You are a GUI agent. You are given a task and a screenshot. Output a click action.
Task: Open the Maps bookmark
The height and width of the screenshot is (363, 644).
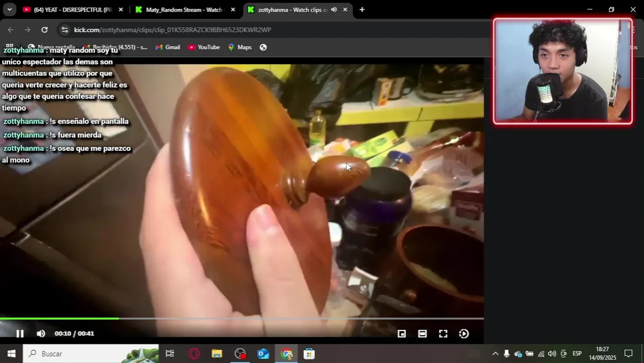240,47
